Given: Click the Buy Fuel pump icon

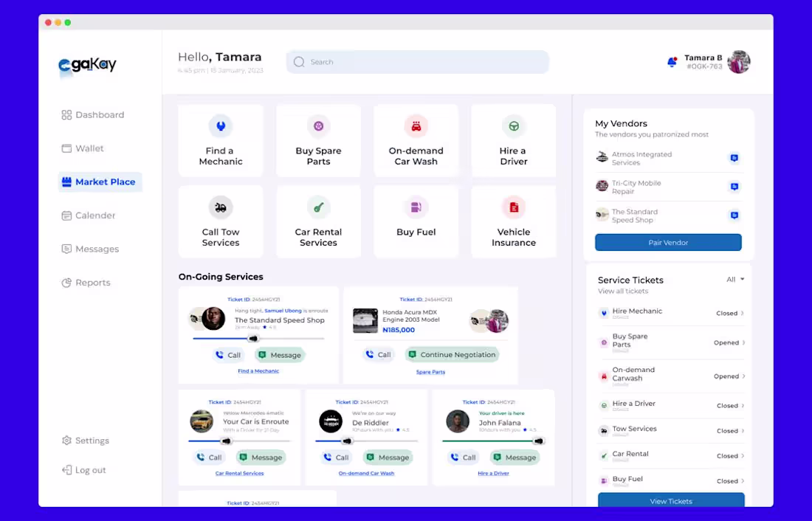Looking at the screenshot, I should click(x=416, y=207).
